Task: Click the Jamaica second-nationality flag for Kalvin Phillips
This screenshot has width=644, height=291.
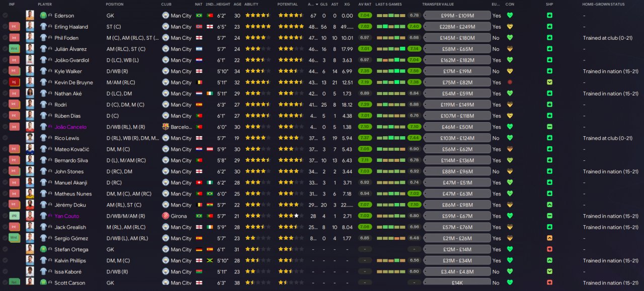Action: [x=210, y=260]
